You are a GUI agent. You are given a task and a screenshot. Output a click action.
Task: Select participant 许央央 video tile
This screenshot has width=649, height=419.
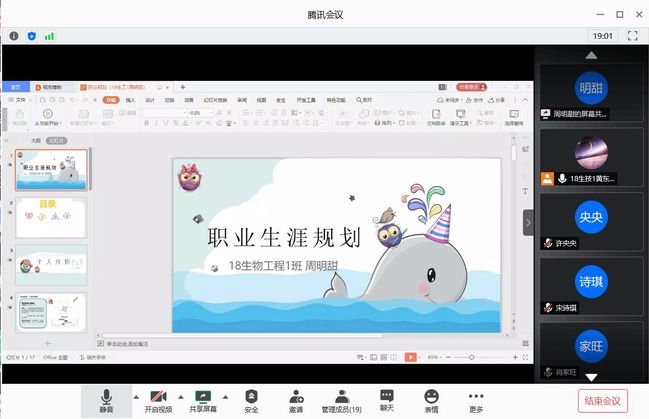click(591, 222)
